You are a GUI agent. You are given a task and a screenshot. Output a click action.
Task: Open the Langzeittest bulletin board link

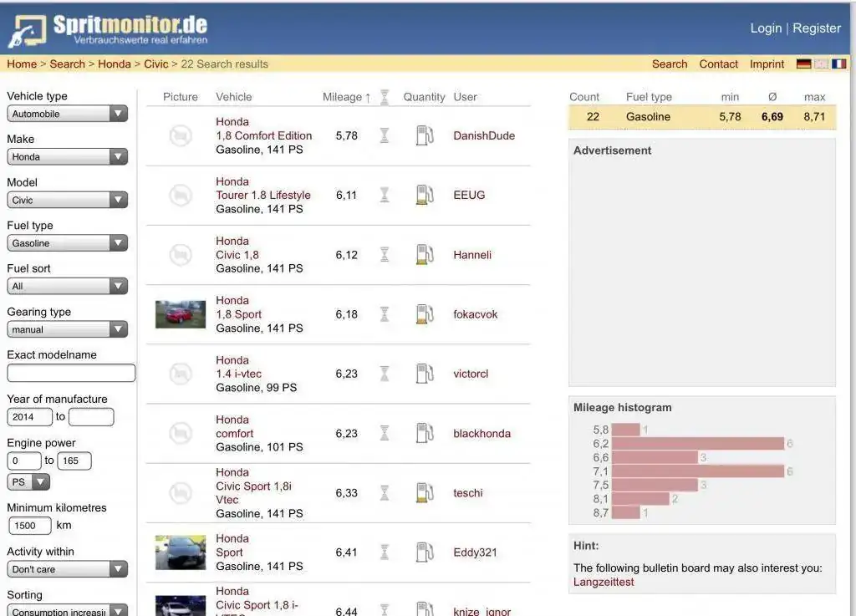click(x=604, y=582)
